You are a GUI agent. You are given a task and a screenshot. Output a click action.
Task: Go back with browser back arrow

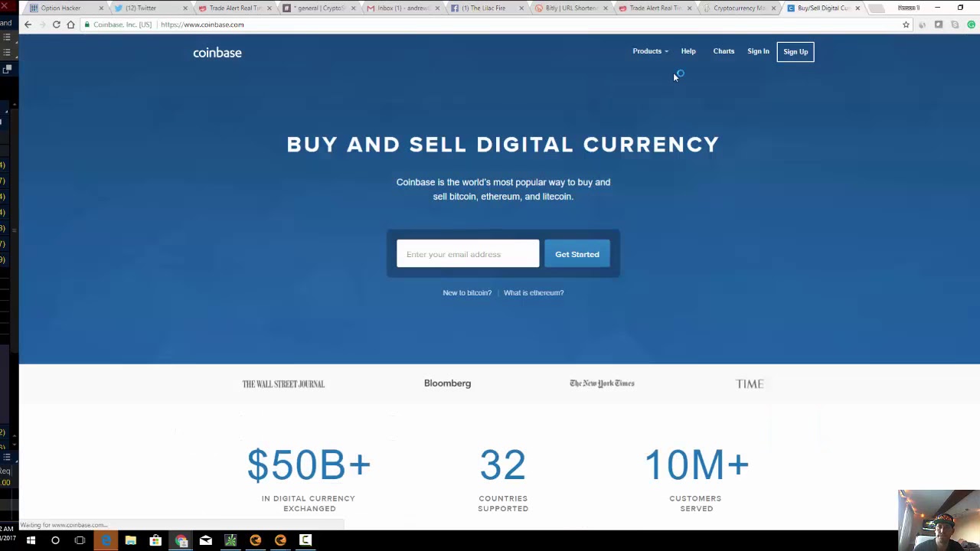click(28, 24)
